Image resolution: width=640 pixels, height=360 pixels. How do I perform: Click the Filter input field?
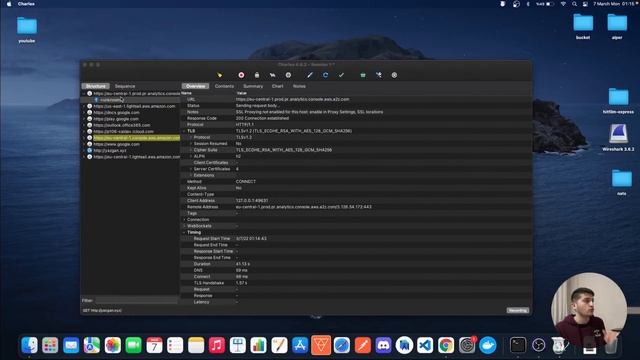click(136, 300)
